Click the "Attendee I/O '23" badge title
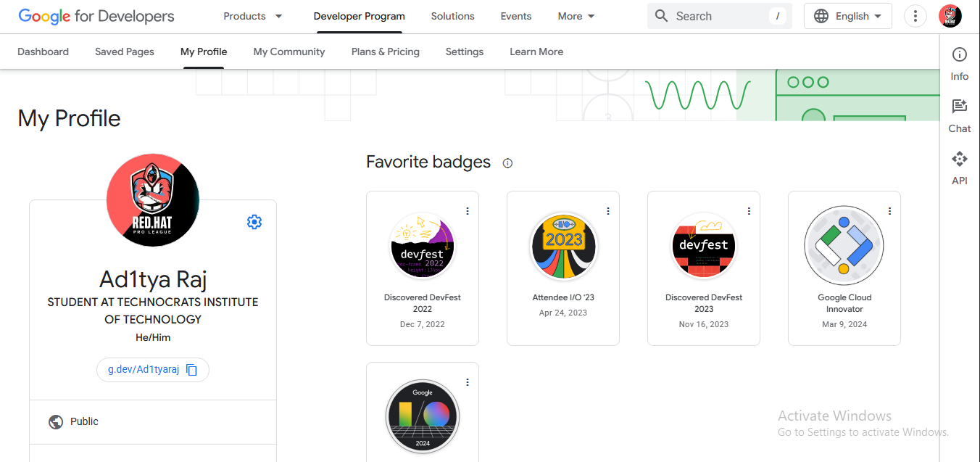The height and width of the screenshot is (462, 980). coord(563,297)
